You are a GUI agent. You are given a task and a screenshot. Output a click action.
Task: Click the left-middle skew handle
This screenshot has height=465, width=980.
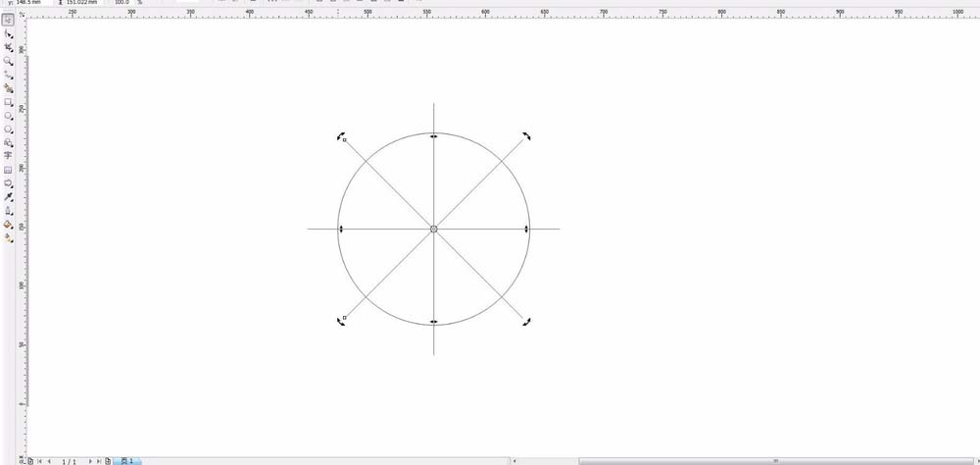[x=341, y=229]
